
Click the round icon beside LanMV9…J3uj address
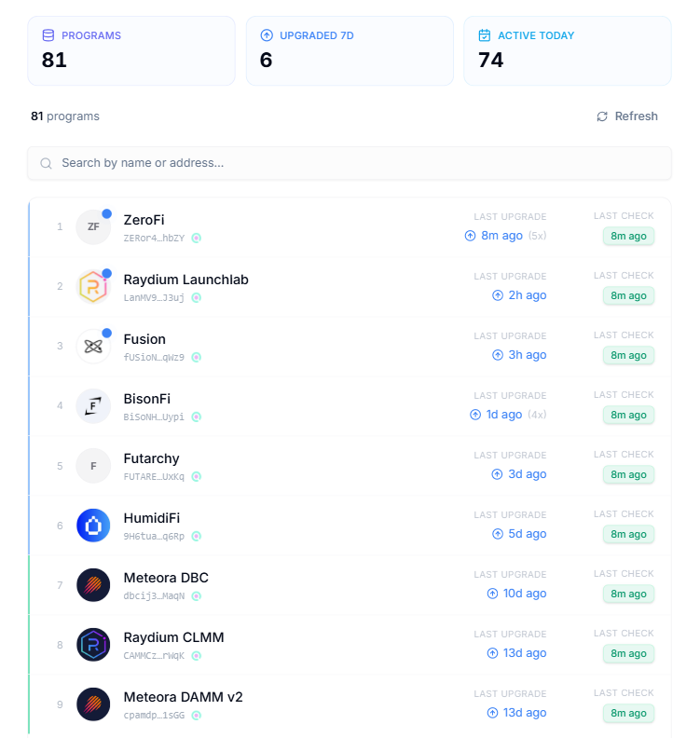coord(197,297)
